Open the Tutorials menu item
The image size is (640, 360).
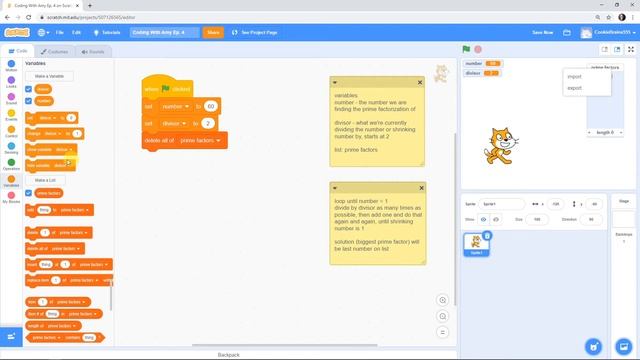pos(107,32)
